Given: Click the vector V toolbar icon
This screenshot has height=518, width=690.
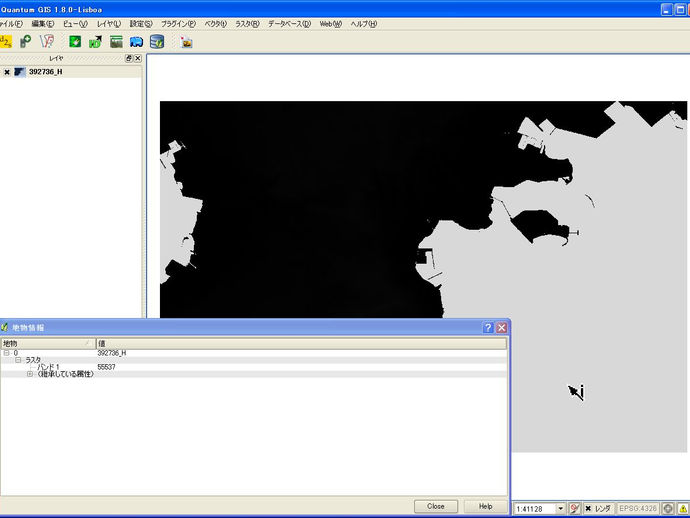Looking at the screenshot, I should (47, 42).
